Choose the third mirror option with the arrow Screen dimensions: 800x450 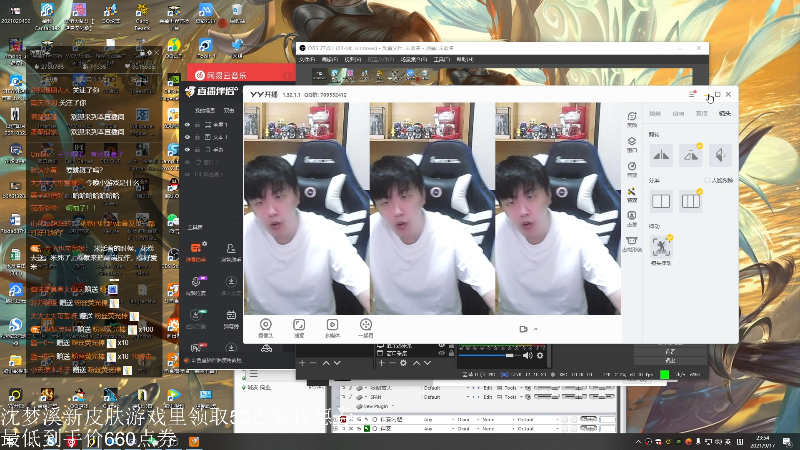[x=720, y=155]
